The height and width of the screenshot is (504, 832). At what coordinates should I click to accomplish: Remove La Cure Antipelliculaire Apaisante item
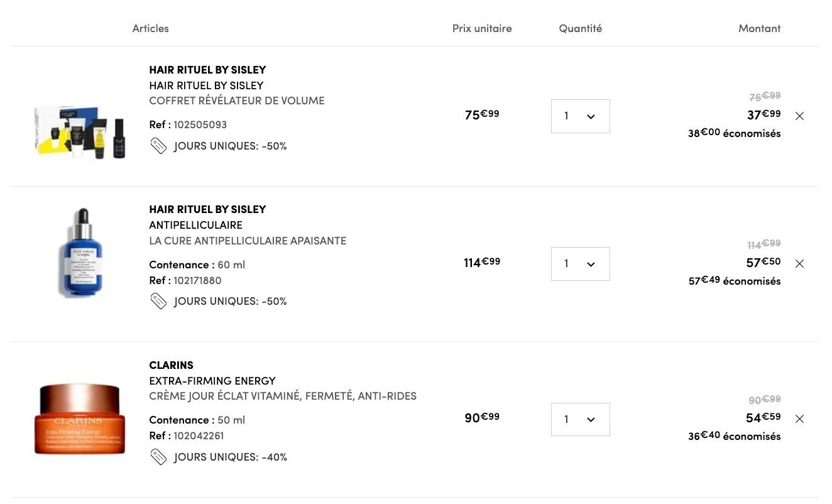pyautogui.click(x=799, y=264)
